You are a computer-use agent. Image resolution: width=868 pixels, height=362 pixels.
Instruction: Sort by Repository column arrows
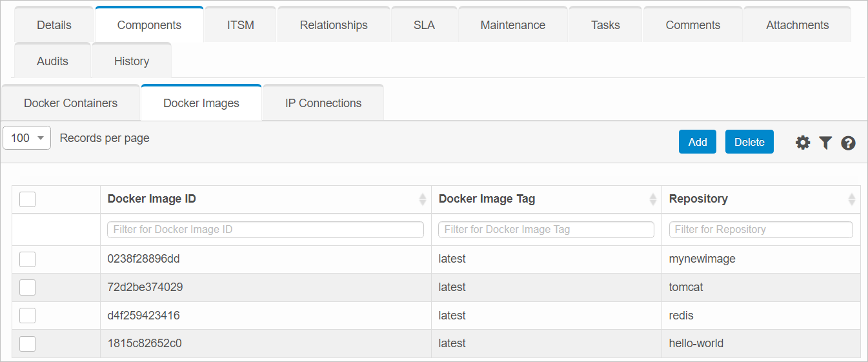coord(851,199)
